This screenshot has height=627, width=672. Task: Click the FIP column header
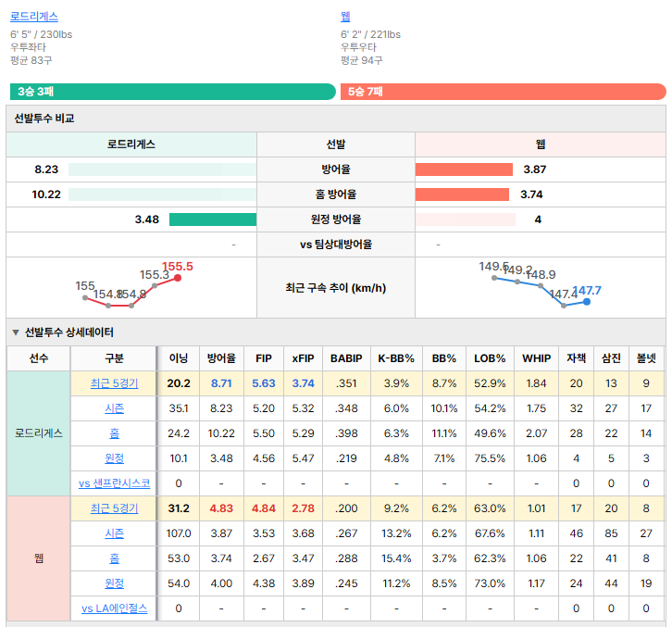tap(264, 358)
